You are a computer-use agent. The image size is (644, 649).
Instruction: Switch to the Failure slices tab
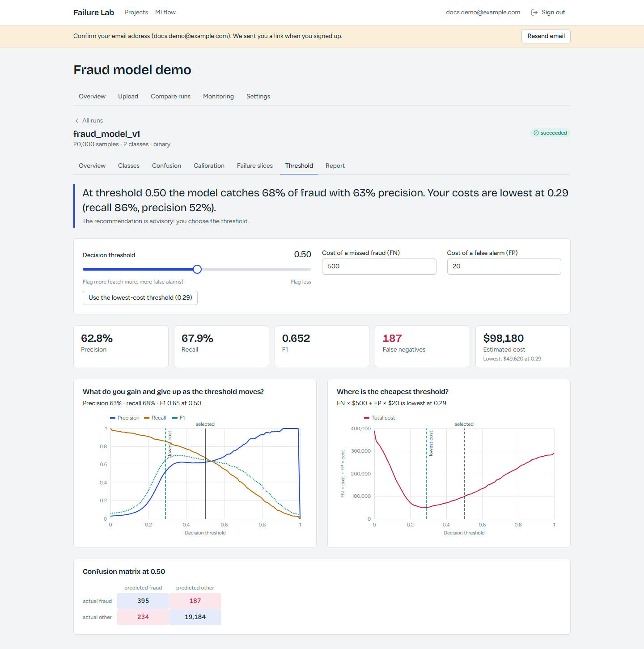[255, 165]
